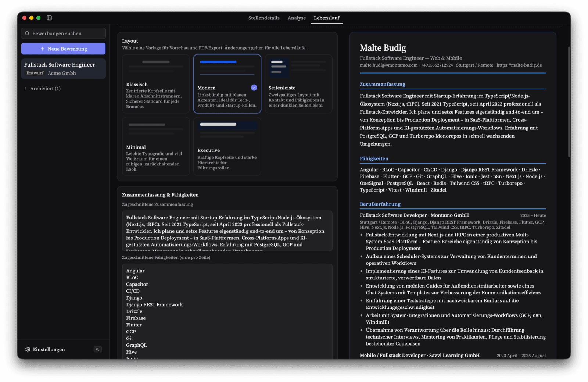This screenshot has height=382, width=588.
Task: Click the subtitle Fullstack Software Engineer — Web & Mobile
Action: 410,58
